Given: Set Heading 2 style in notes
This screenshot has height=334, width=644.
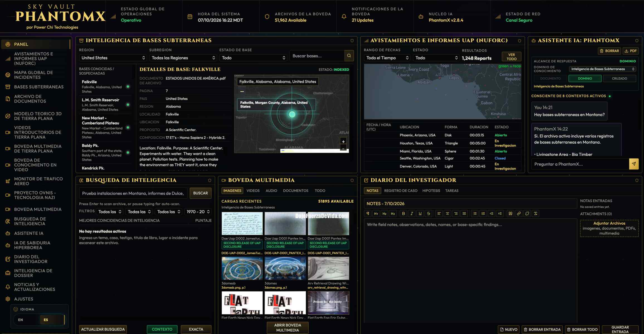Looking at the screenshot, I should point(384,213).
